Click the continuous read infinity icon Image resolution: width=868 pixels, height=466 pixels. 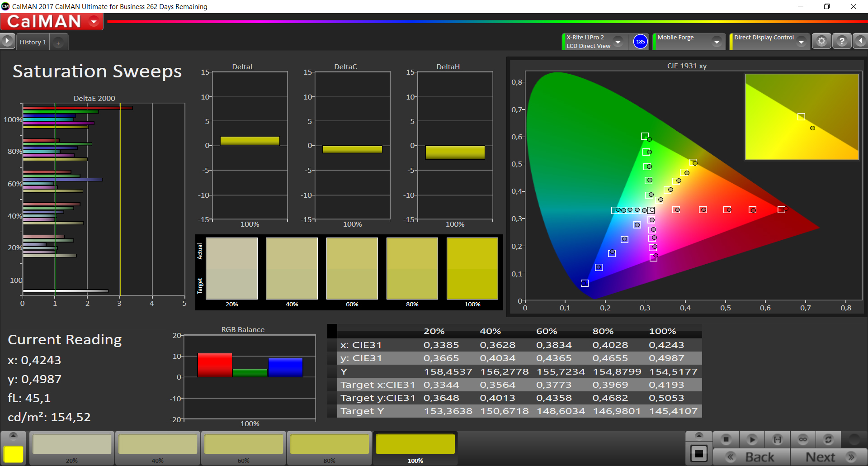click(x=803, y=439)
